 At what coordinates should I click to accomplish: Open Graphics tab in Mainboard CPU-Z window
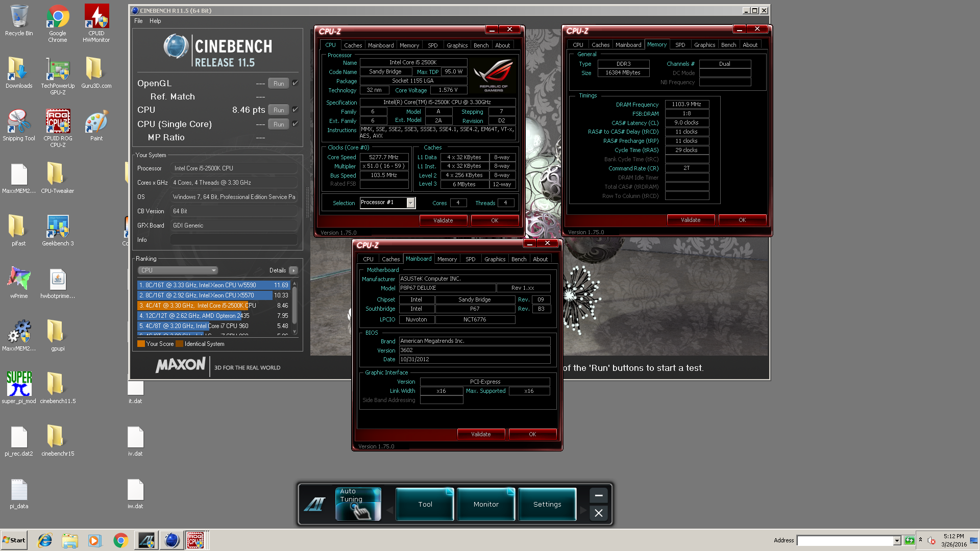[495, 259]
